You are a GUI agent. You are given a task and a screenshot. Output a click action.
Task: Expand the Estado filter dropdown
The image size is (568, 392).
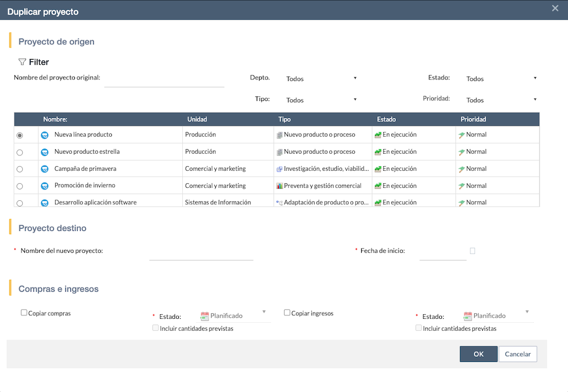pos(501,79)
